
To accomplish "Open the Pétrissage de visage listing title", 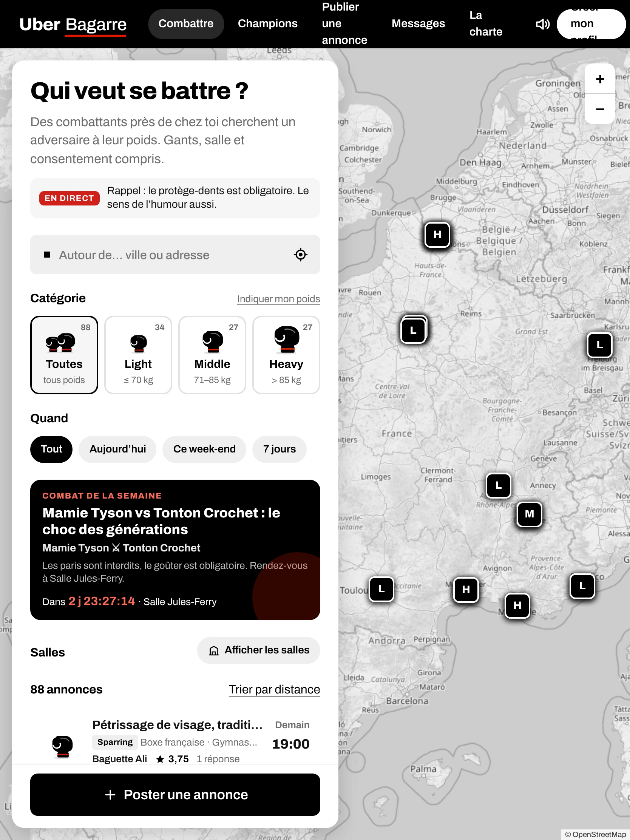I will 178,725.
